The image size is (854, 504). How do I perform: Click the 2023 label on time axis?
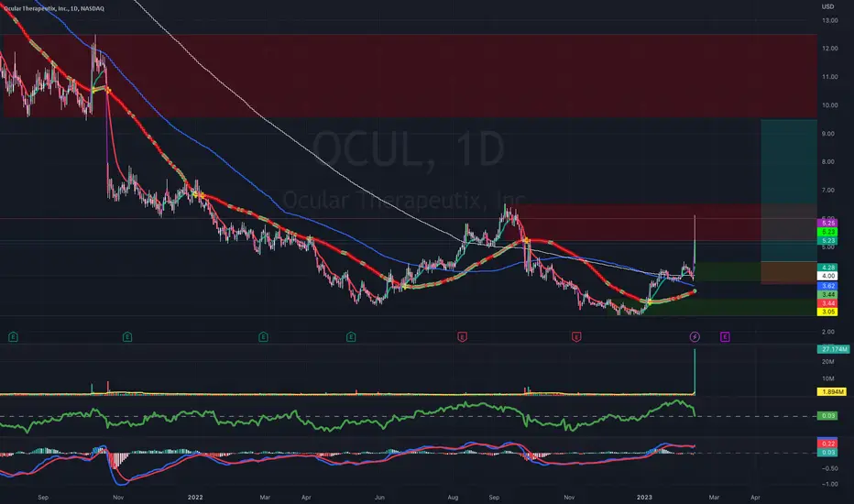point(644,497)
